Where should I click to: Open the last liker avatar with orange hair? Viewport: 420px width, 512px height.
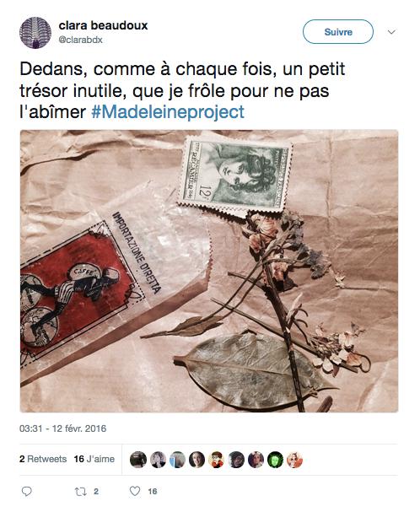click(x=295, y=460)
